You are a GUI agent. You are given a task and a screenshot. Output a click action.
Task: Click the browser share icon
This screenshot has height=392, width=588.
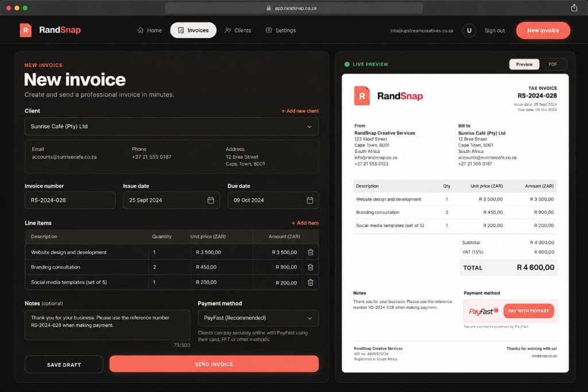coord(574,8)
